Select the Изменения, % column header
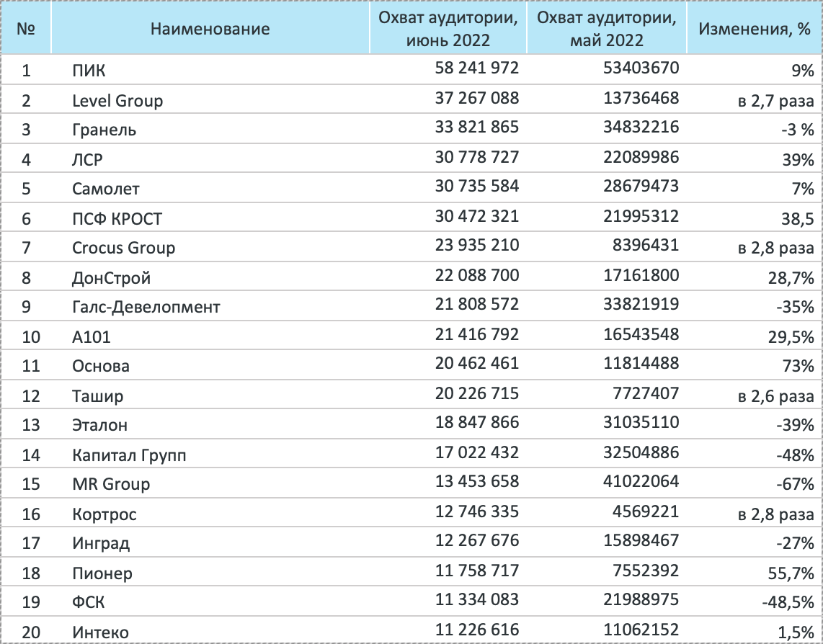The width and height of the screenshot is (823, 644). pos(755,29)
